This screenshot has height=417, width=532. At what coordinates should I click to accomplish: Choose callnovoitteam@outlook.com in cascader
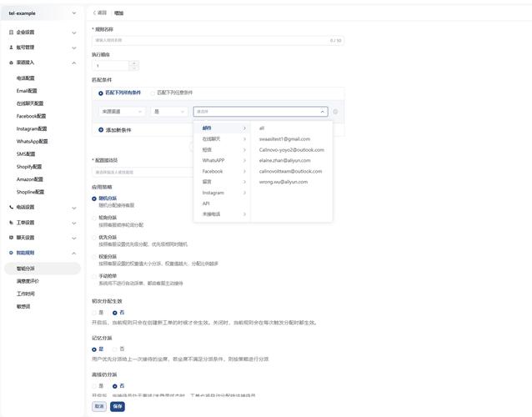coord(292,171)
